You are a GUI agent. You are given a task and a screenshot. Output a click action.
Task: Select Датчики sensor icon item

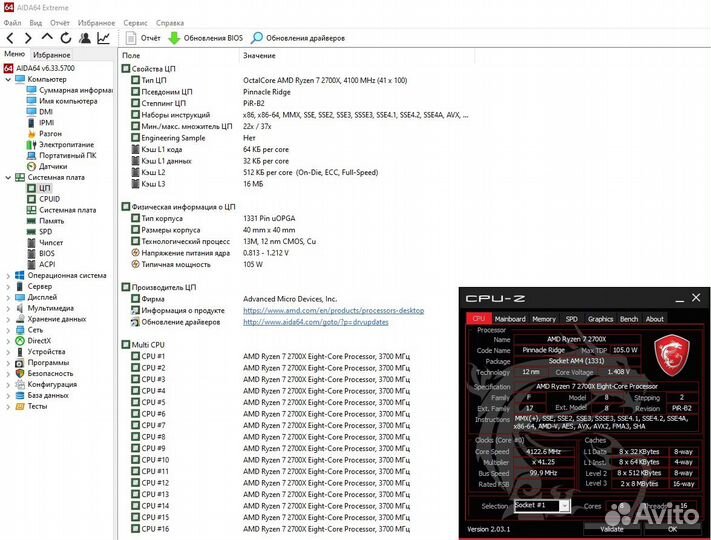(x=47, y=166)
